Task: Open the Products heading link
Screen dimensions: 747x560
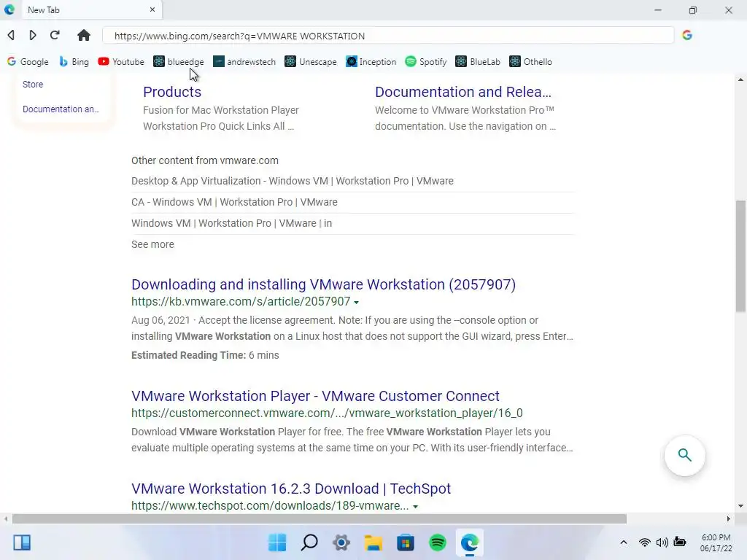Action: coord(172,92)
